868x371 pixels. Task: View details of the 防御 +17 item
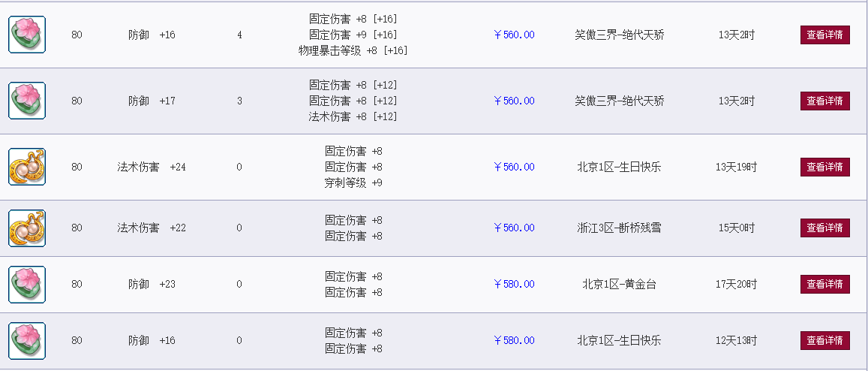click(824, 101)
